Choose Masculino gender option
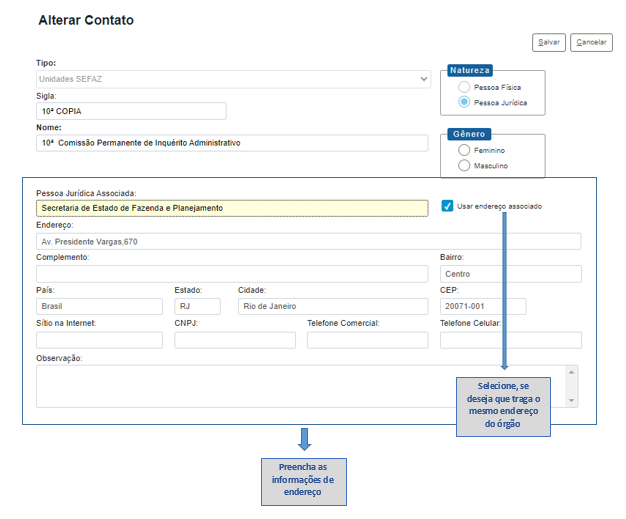Image resolution: width=626 pixels, height=519 pixels. tap(464, 165)
